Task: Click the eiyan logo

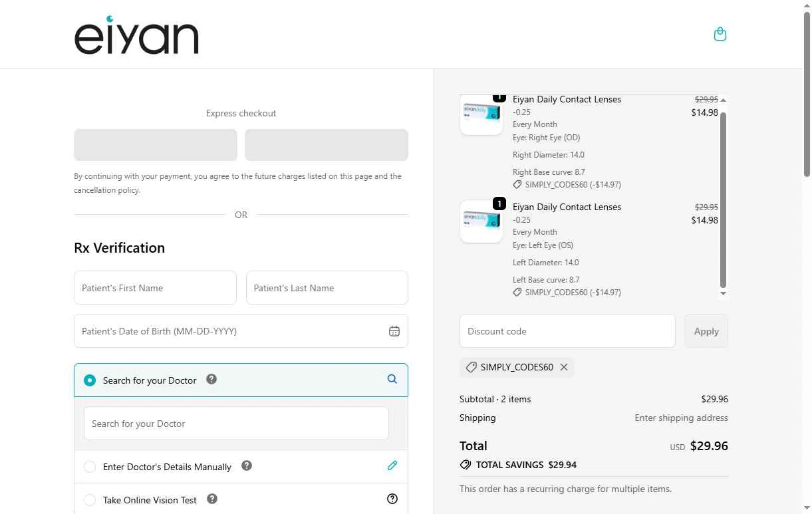Action: coord(136,35)
